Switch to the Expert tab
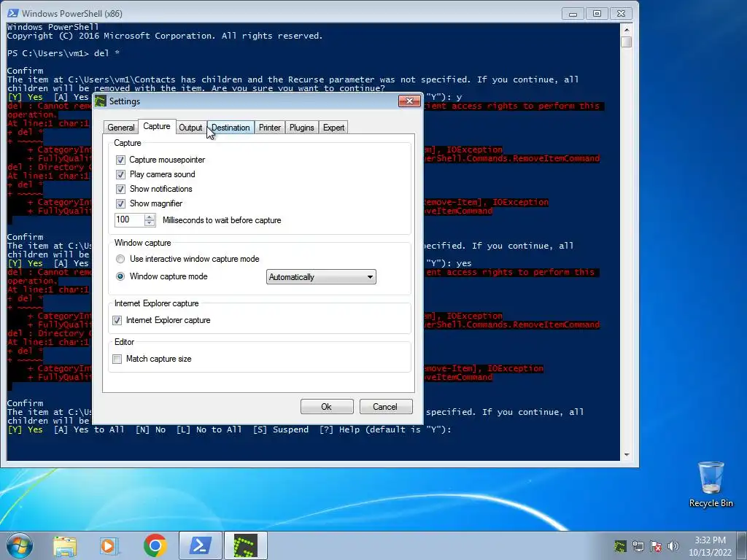The width and height of the screenshot is (747, 560). [x=333, y=128]
